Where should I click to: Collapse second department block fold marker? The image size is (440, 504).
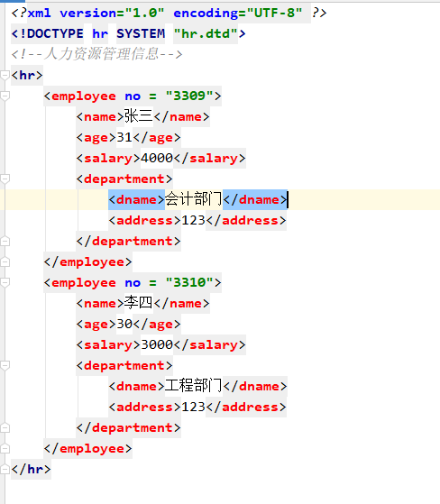5,365
